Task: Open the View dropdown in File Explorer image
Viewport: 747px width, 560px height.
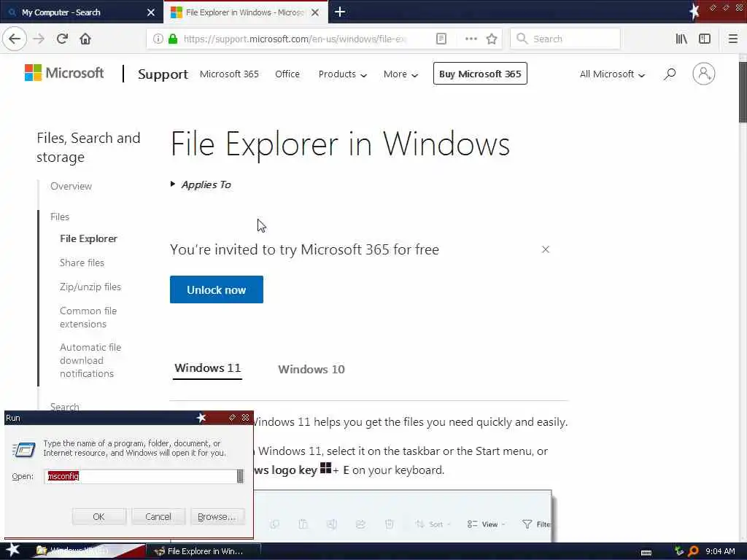Action: 485,524
